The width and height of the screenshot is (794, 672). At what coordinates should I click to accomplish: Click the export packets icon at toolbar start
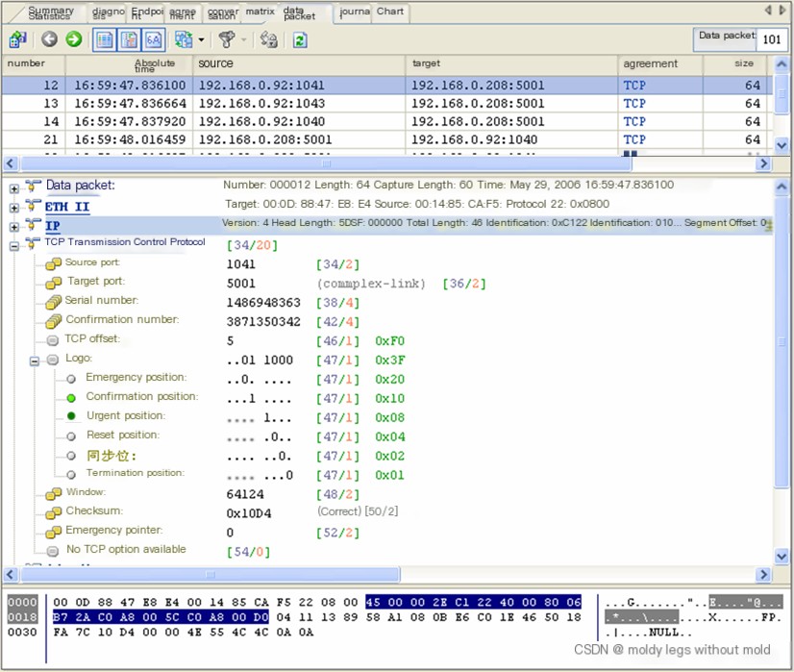(18, 39)
